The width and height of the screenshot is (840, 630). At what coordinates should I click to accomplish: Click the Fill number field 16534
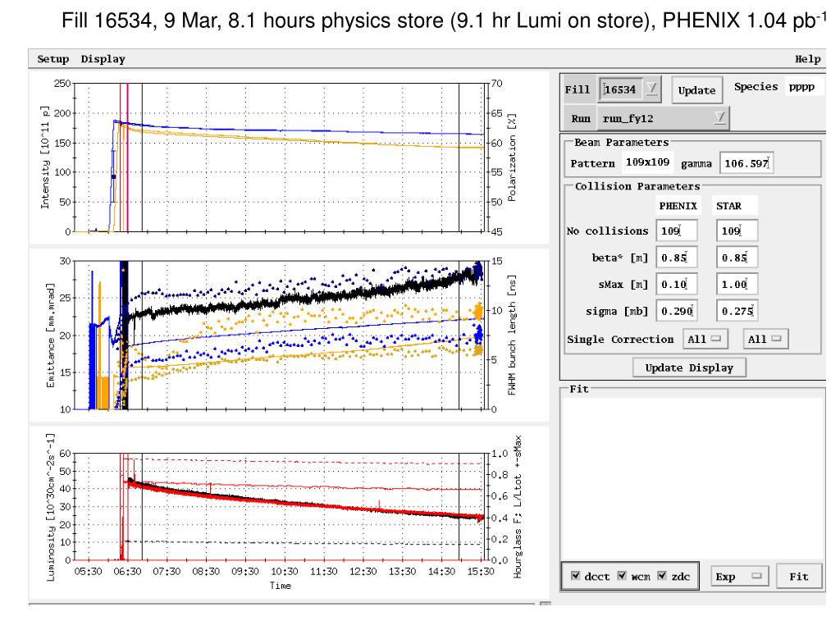click(x=620, y=89)
